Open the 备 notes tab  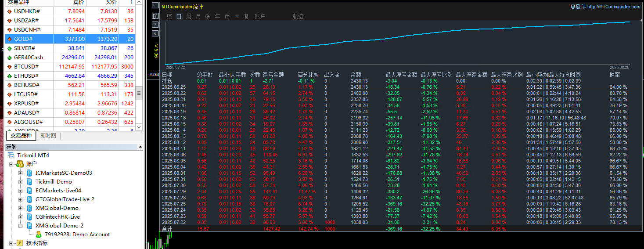click(247, 16)
